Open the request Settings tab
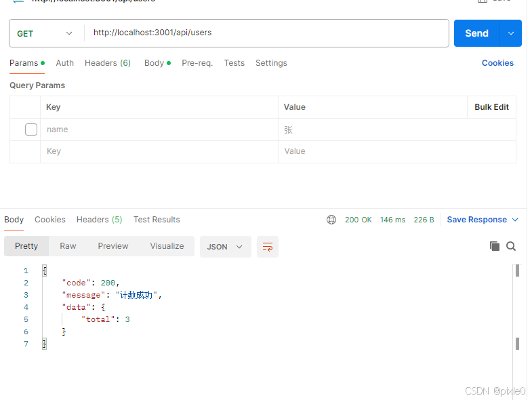The width and height of the screenshot is (532, 400). click(271, 63)
